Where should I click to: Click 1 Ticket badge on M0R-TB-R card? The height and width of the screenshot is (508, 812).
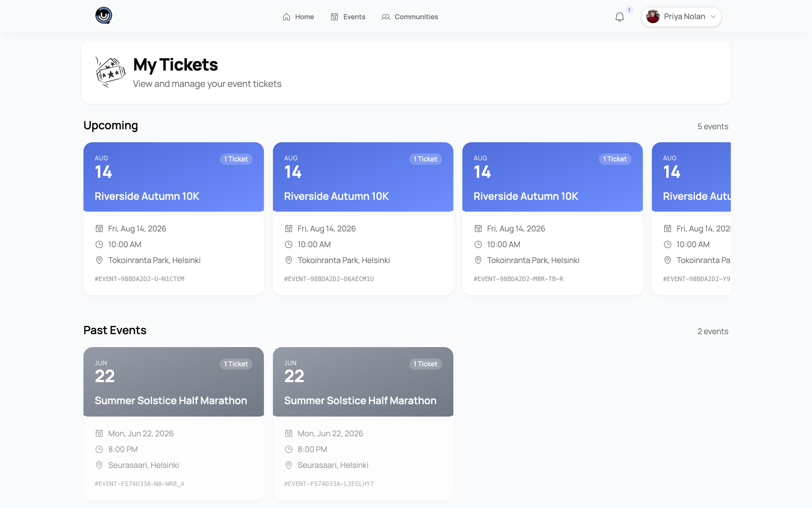[615, 159]
